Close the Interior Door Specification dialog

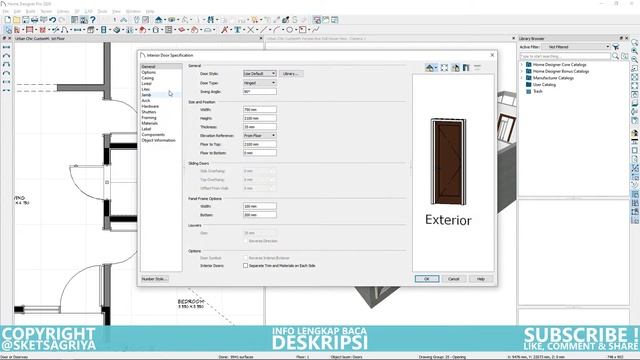[x=492, y=55]
